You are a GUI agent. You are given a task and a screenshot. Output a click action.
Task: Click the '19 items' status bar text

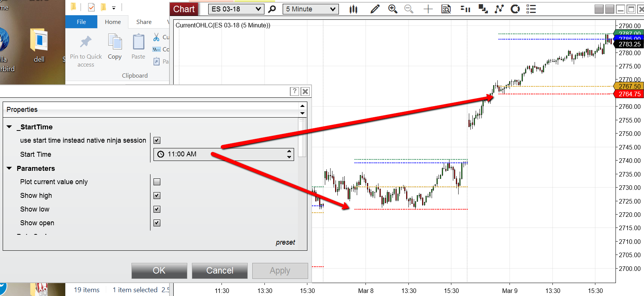87,290
